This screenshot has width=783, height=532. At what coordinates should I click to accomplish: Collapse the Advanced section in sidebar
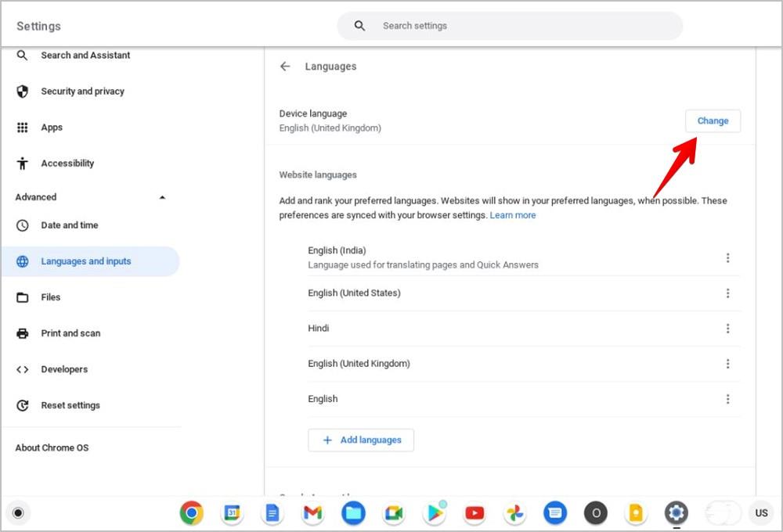click(162, 197)
